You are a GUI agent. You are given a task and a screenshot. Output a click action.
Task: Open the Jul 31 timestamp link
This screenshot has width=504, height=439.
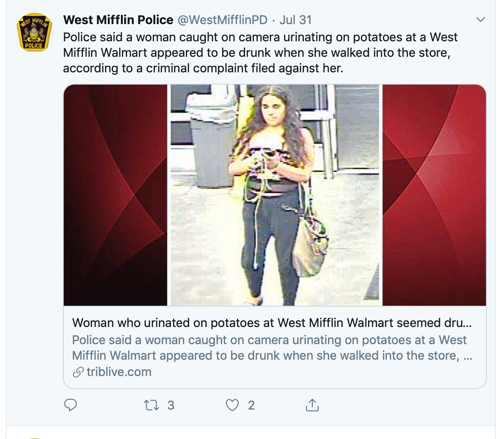click(295, 20)
